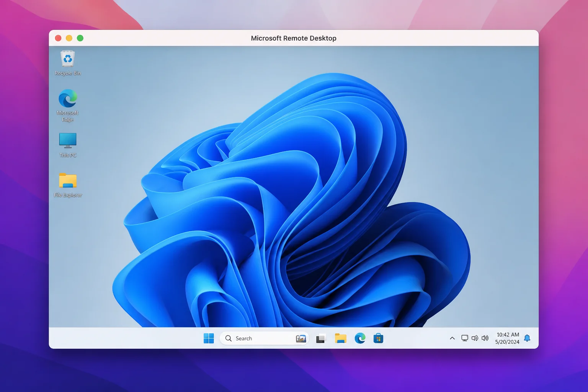The width and height of the screenshot is (588, 392).
Task: Select the Microsoft Edge desktop shortcut
Action: pos(68,106)
